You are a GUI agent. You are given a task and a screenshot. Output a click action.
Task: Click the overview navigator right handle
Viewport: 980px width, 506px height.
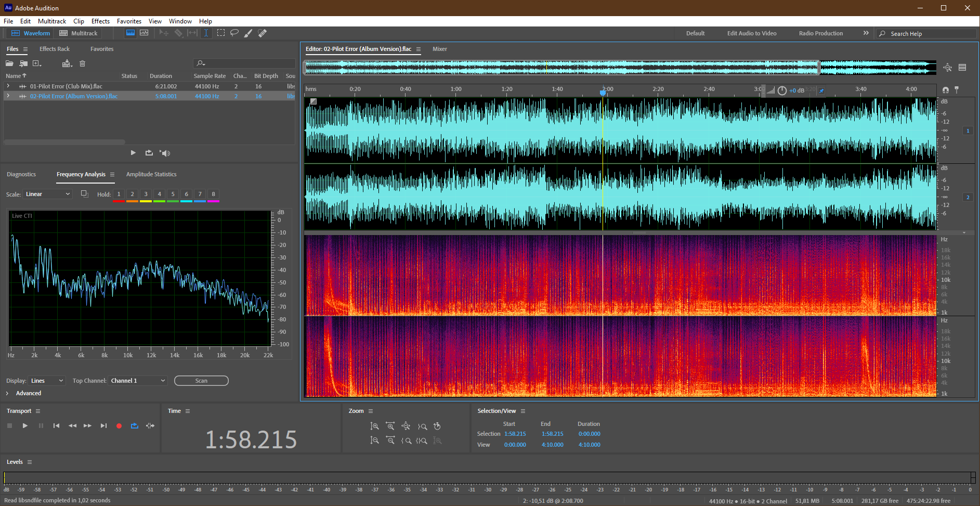[x=819, y=67]
